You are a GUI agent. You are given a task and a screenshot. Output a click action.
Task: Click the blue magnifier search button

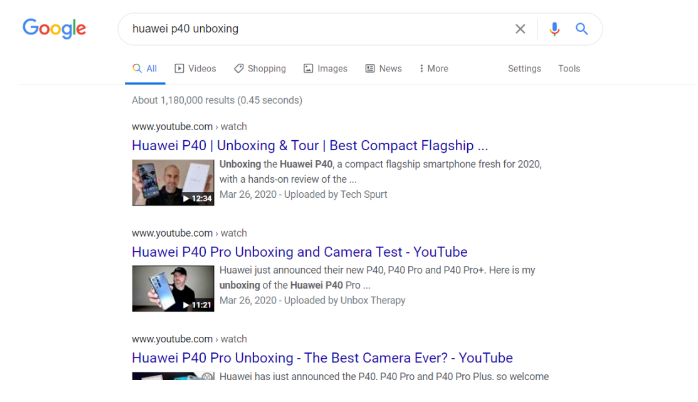click(x=581, y=29)
